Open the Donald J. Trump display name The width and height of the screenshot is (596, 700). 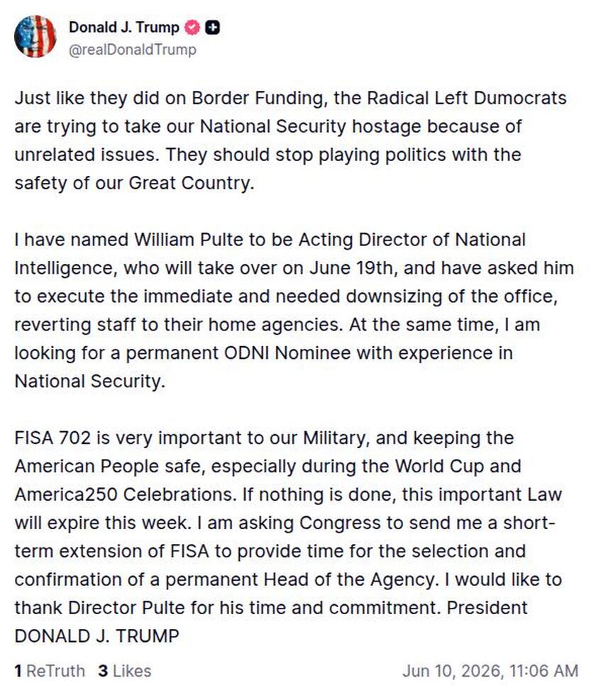point(123,28)
